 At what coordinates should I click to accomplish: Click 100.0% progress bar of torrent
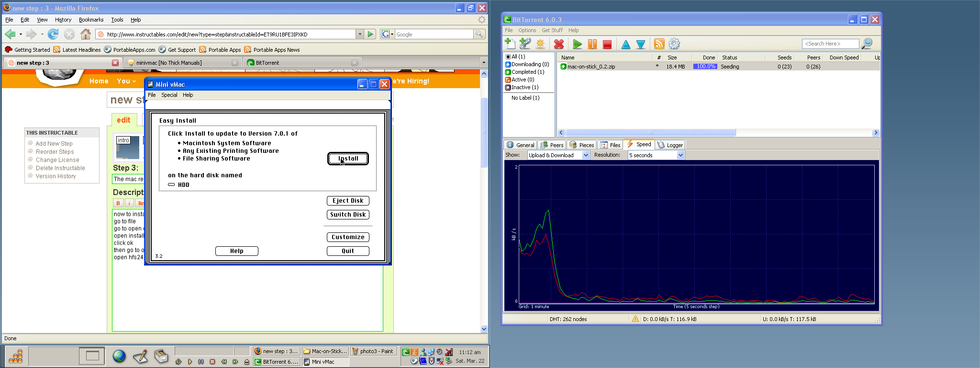click(x=705, y=67)
